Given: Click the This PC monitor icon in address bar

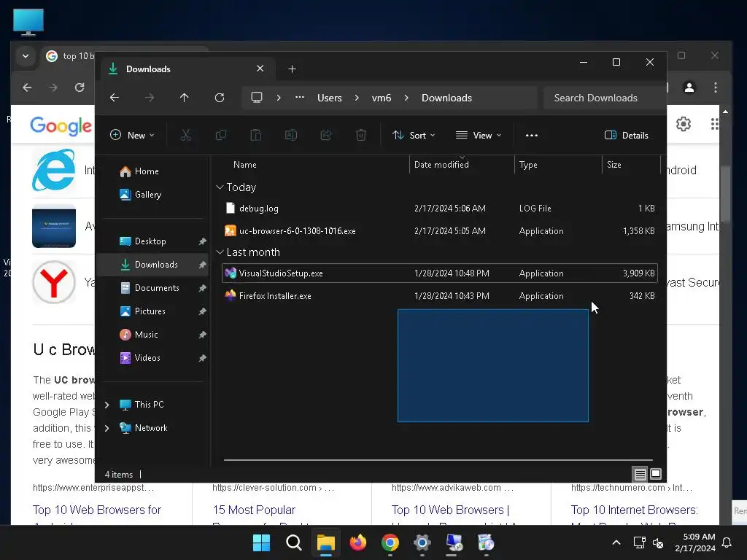Looking at the screenshot, I should [x=257, y=97].
